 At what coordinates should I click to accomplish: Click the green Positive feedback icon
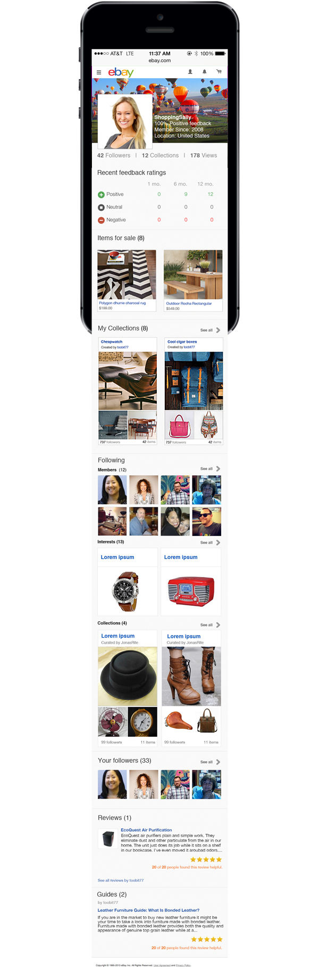click(101, 195)
